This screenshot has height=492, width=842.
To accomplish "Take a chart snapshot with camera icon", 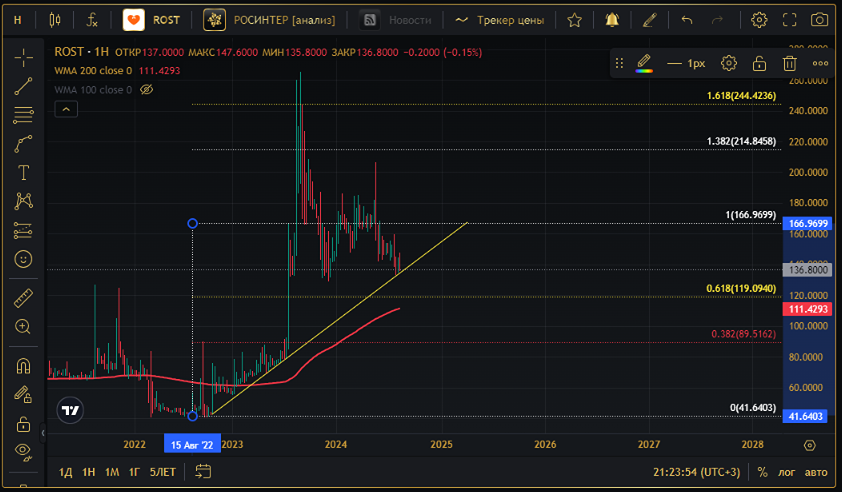I will (819, 20).
